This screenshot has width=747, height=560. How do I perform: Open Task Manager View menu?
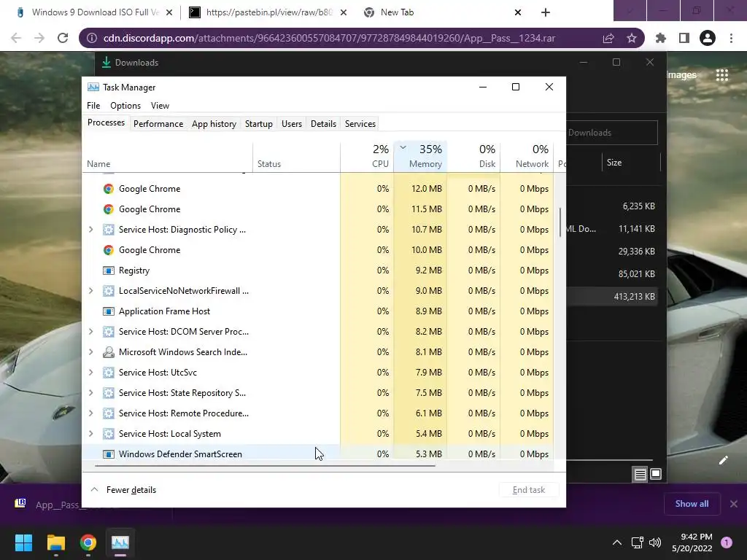(160, 106)
